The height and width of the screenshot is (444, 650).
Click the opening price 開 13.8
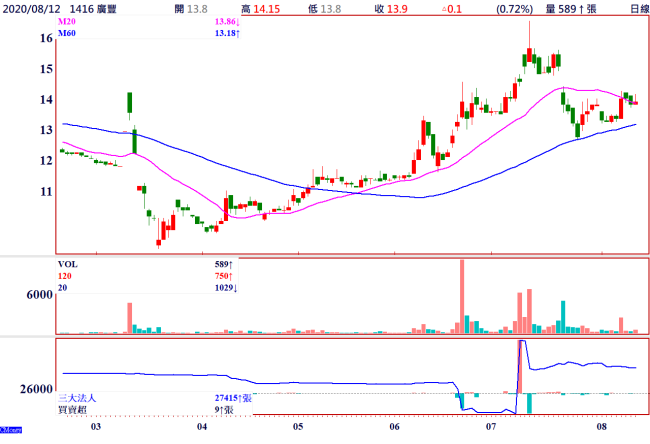coord(191,9)
